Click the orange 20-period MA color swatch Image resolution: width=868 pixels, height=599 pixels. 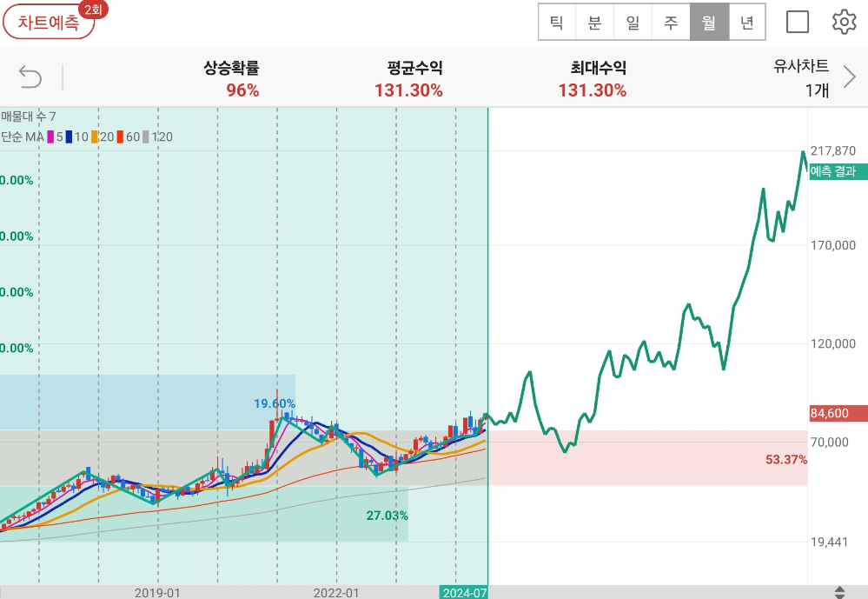(95, 136)
